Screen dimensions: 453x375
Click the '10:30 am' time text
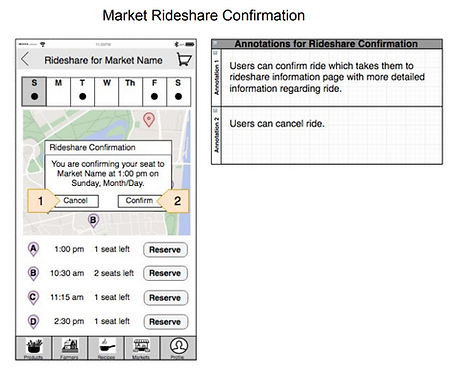pyautogui.click(x=67, y=273)
